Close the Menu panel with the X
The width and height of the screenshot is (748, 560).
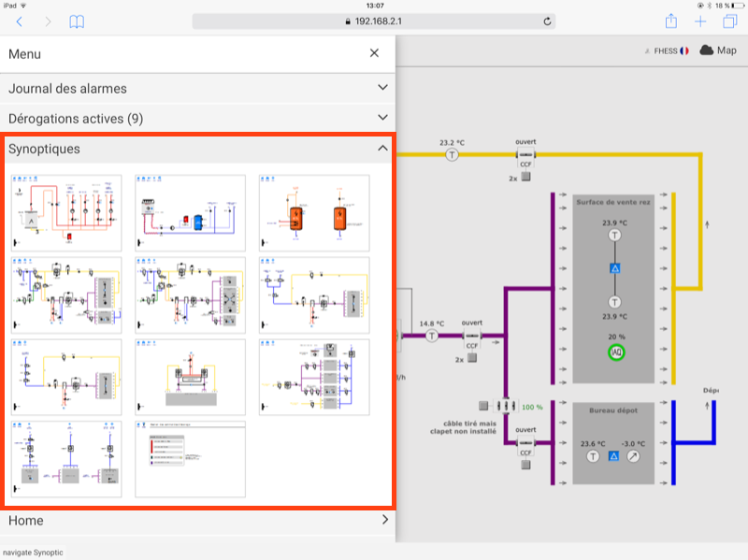[375, 53]
